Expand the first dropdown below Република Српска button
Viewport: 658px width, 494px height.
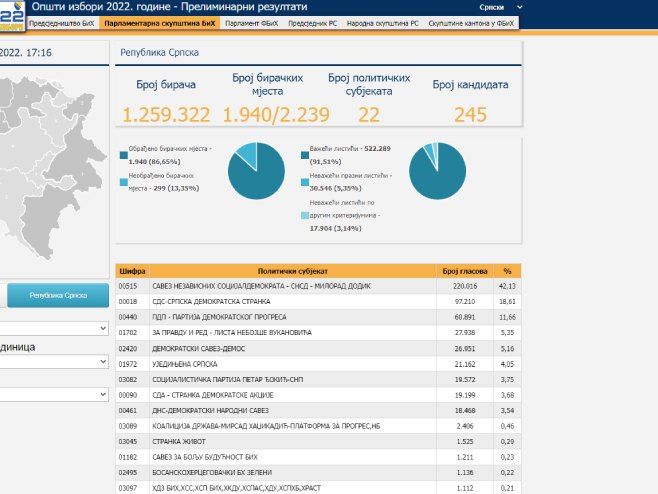click(54, 328)
